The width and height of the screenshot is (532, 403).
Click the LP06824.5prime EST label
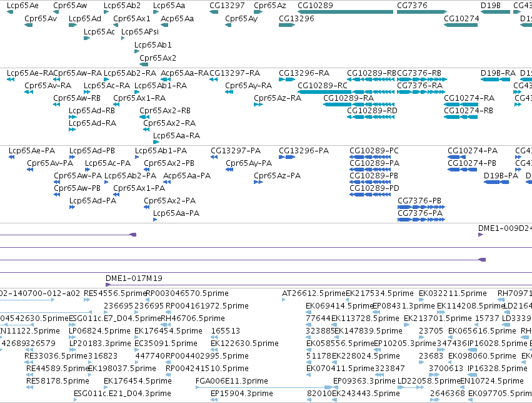click(99, 331)
